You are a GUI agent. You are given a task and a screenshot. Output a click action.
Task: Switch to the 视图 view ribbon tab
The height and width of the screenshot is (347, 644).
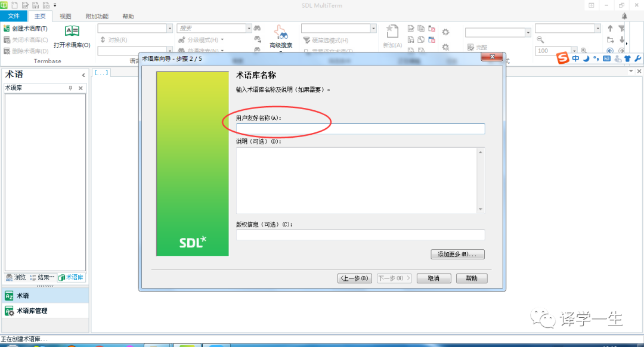tap(66, 17)
